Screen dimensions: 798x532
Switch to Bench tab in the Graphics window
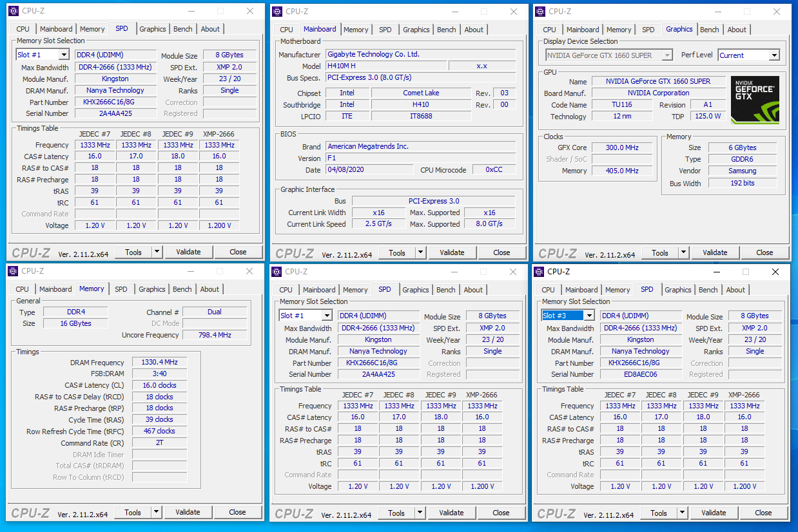point(709,30)
